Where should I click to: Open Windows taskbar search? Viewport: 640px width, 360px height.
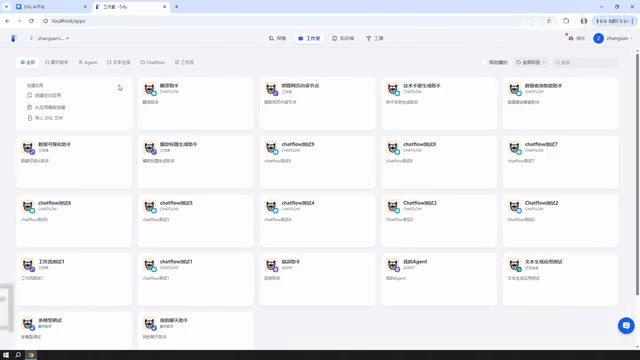pyautogui.click(x=18, y=355)
